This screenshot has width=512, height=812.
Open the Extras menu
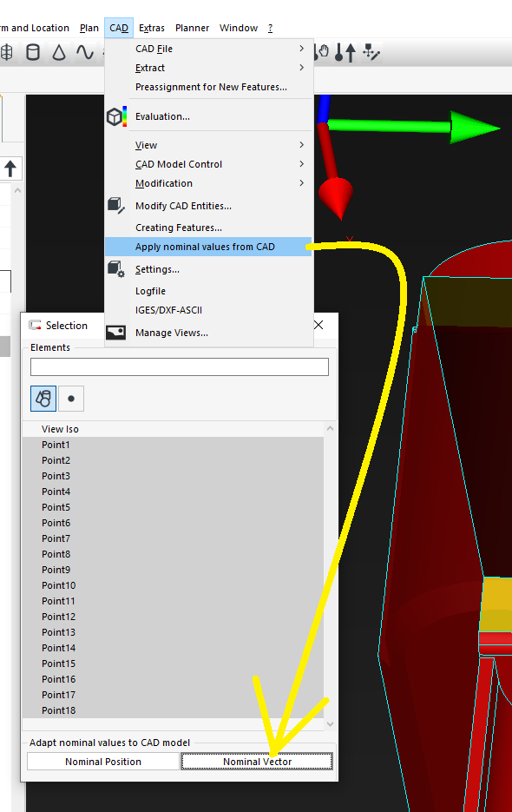tap(152, 28)
